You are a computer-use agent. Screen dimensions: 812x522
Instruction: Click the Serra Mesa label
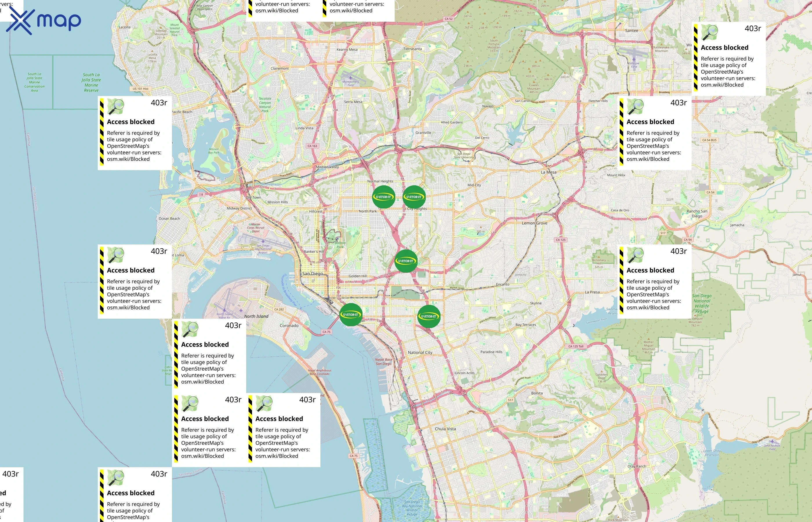(353, 102)
